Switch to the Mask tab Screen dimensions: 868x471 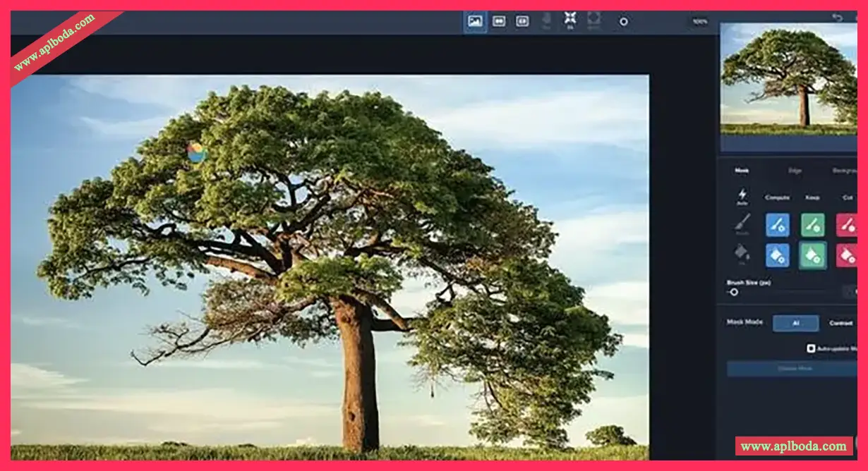point(742,171)
